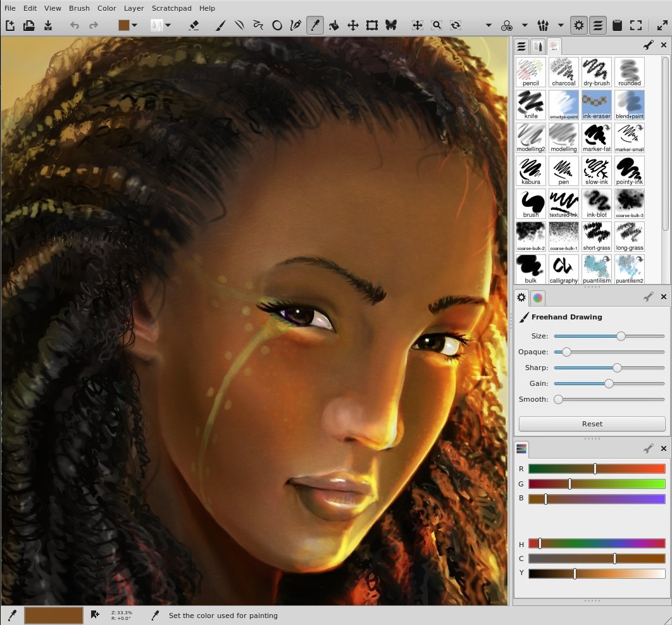Activate the flood fill bucket tool
Screen dimensions: 672x625
(x=333, y=25)
